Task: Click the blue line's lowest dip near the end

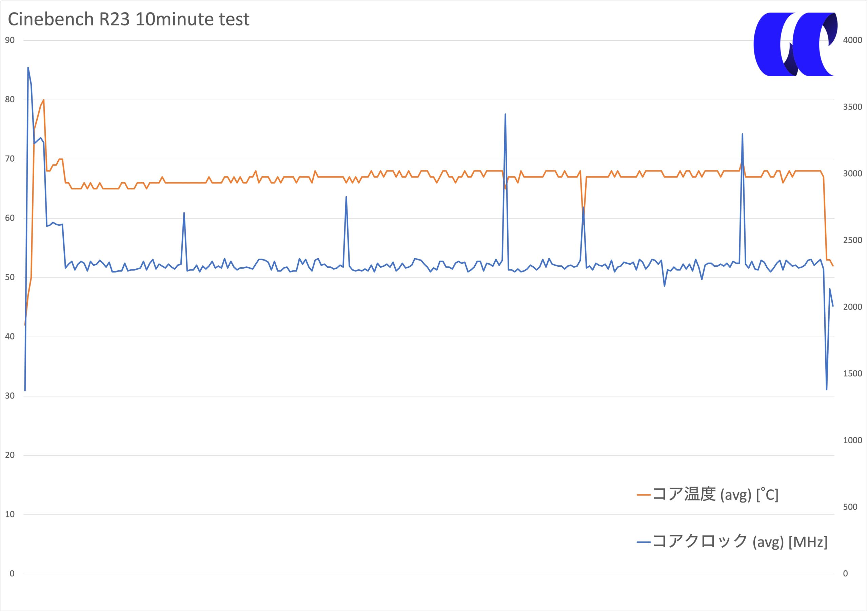Action: (x=826, y=389)
